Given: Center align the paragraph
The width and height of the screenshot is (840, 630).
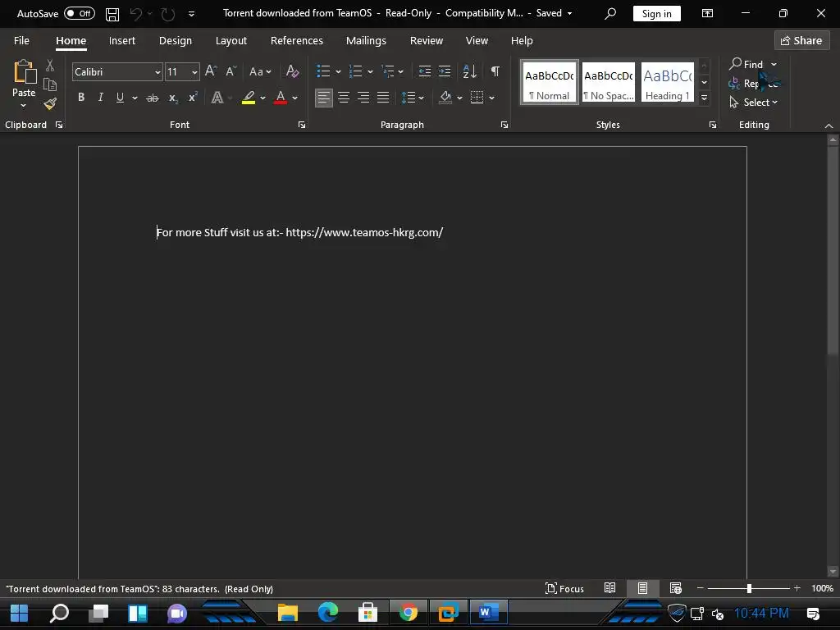Looking at the screenshot, I should pyautogui.click(x=344, y=97).
